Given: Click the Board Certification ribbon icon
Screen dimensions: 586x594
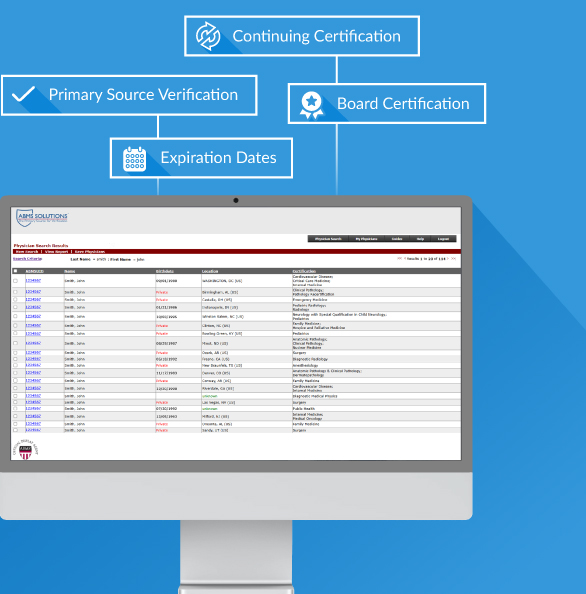Looking at the screenshot, I should click(x=312, y=105).
